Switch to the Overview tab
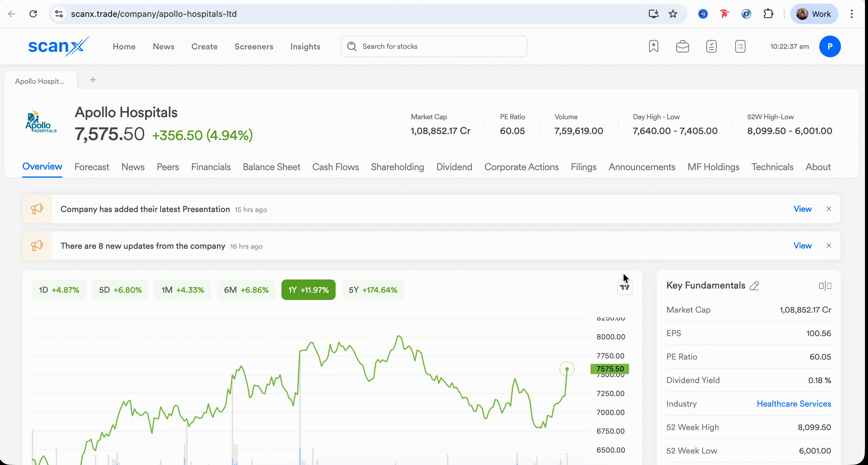Viewport: 868px width, 465px height. 42,167
